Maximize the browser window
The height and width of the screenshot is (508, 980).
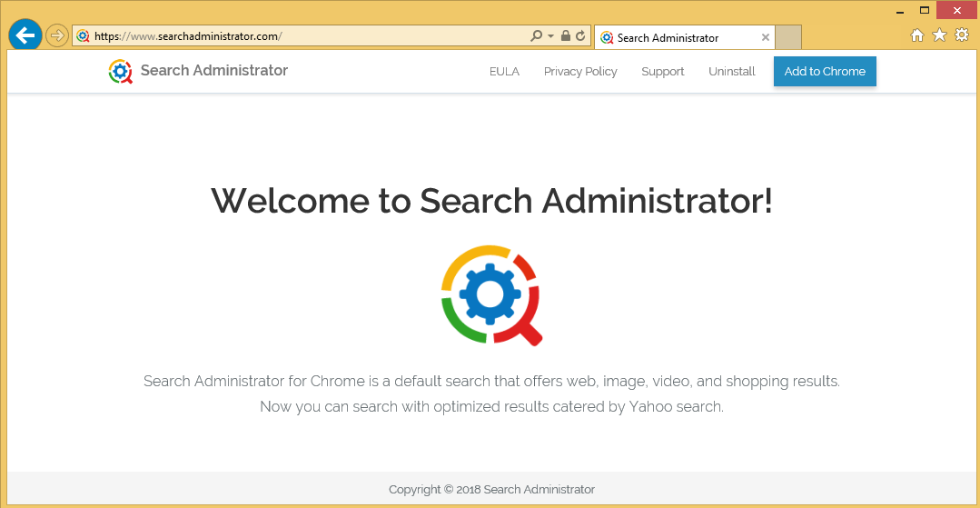pyautogui.click(x=925, y=10)
